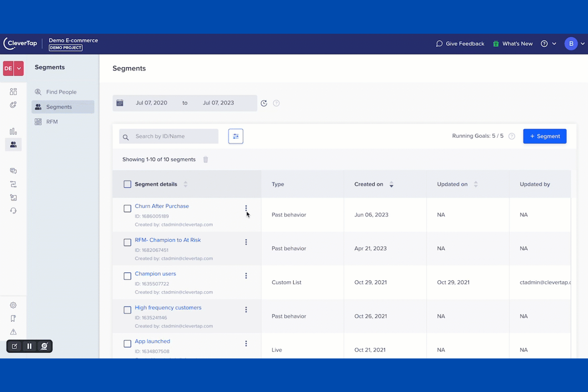This screenshot has height=392, width=588.
Task: Click the Type column header
Action: (278, 184)
